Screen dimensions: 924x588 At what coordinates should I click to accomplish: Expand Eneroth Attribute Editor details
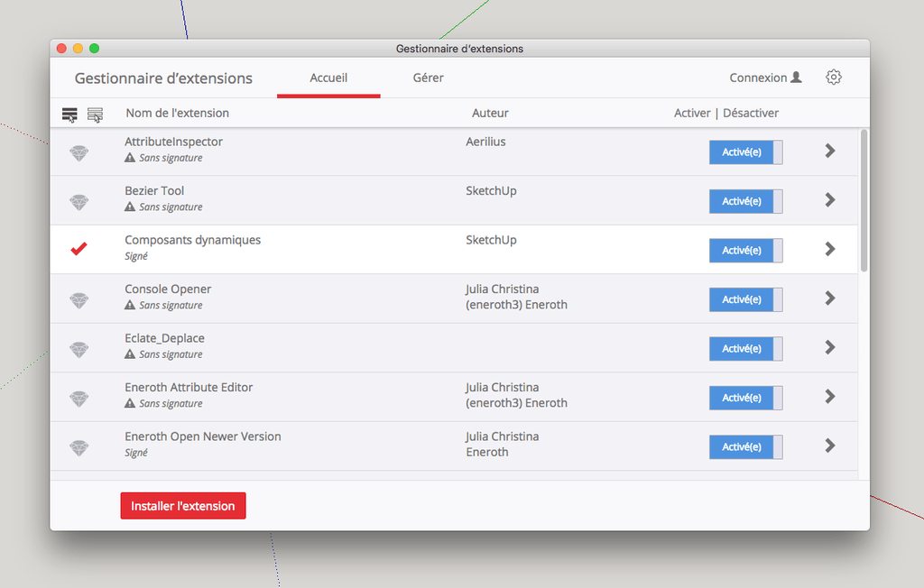tap(830, 397)
